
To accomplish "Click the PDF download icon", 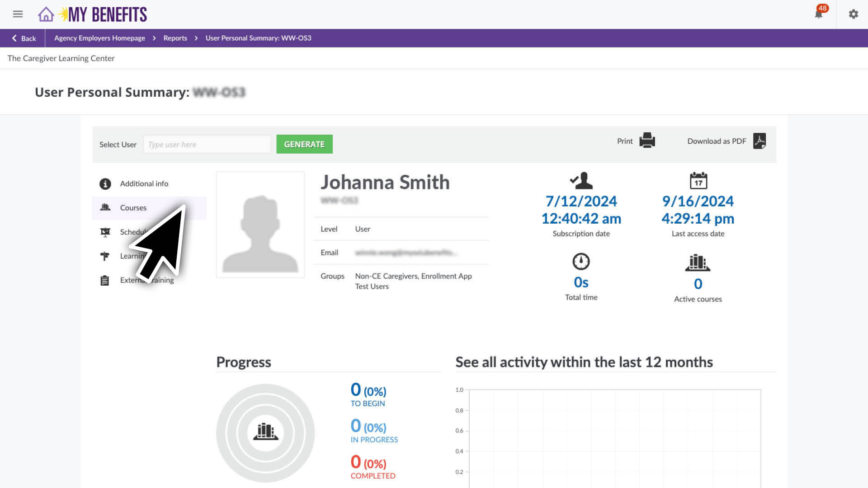I will point(759,141).
